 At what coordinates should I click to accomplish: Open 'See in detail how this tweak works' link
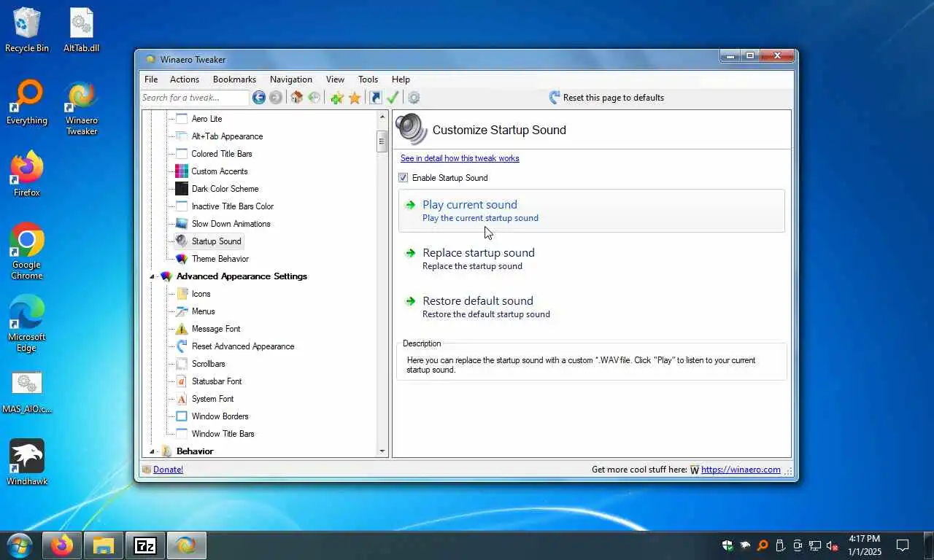pyautogui.click(x=460, y=158)
